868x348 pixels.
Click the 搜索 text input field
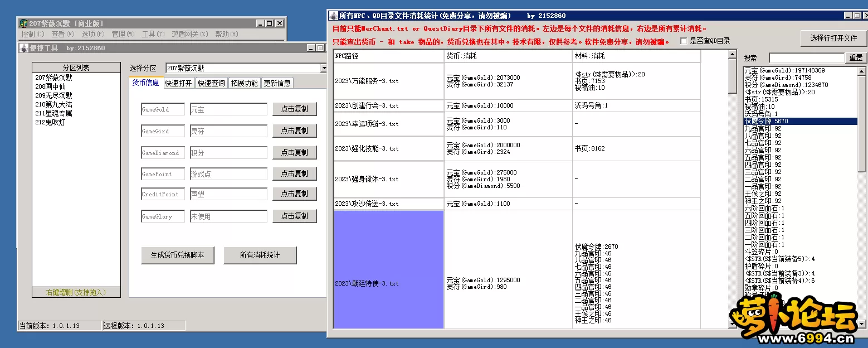click(806, 58)
